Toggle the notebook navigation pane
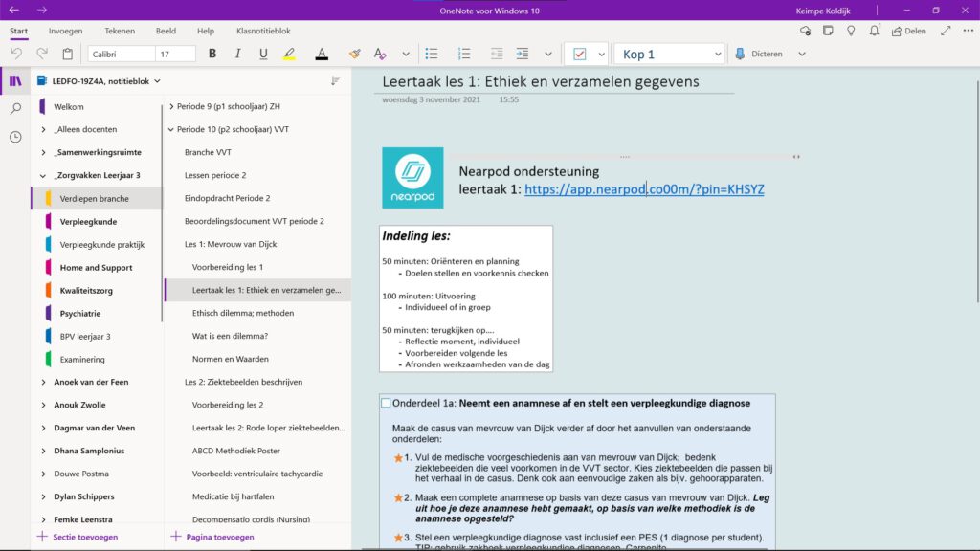The height and width of the screenshot is (551, 980). (15, 81)
